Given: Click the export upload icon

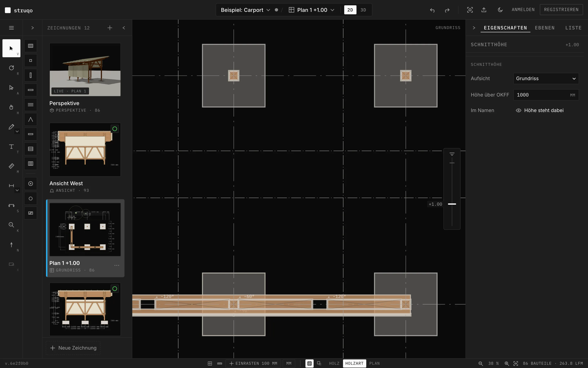Looking at the screenshot, I should point(484,10).
